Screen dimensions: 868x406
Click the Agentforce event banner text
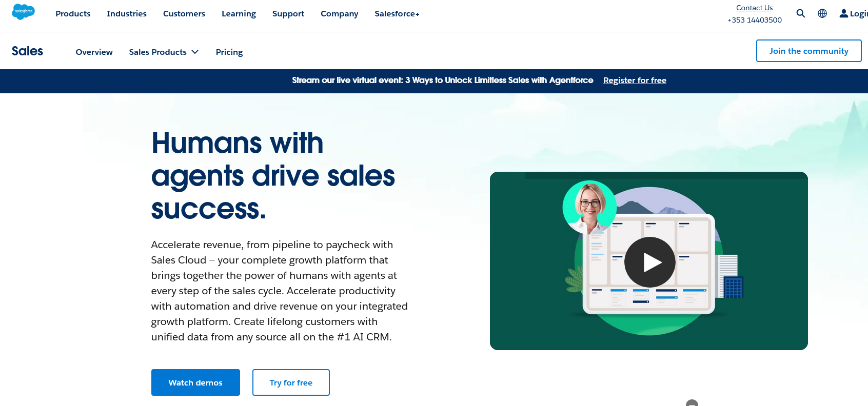(443, 80)
